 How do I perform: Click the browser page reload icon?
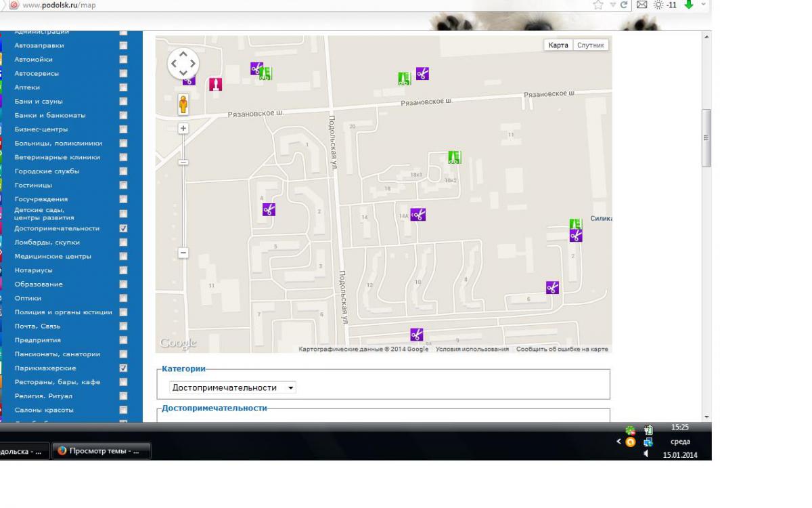[624, 5]
